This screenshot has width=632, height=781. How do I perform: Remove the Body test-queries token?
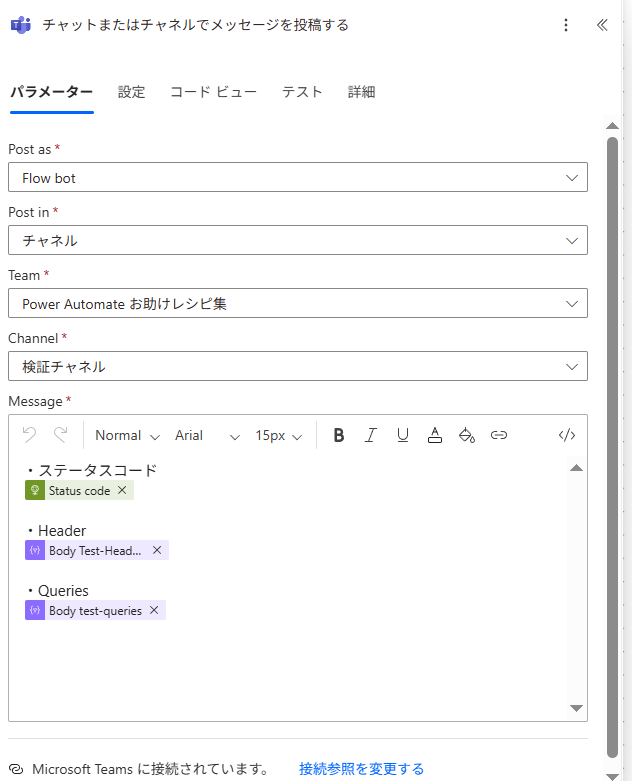(154, 610)
